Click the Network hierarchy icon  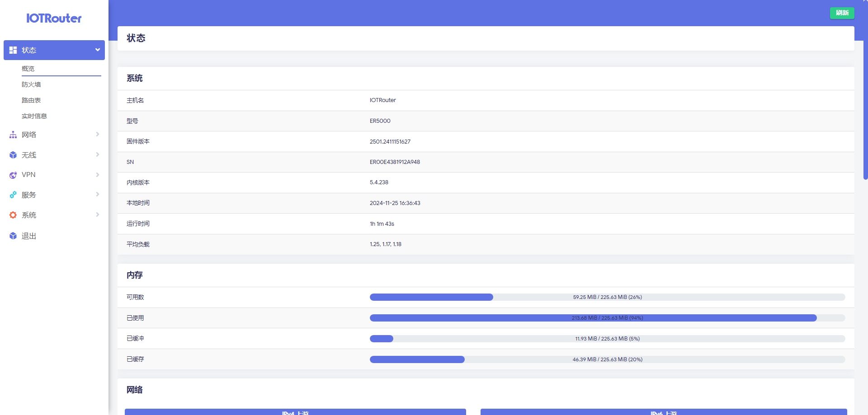13,135
